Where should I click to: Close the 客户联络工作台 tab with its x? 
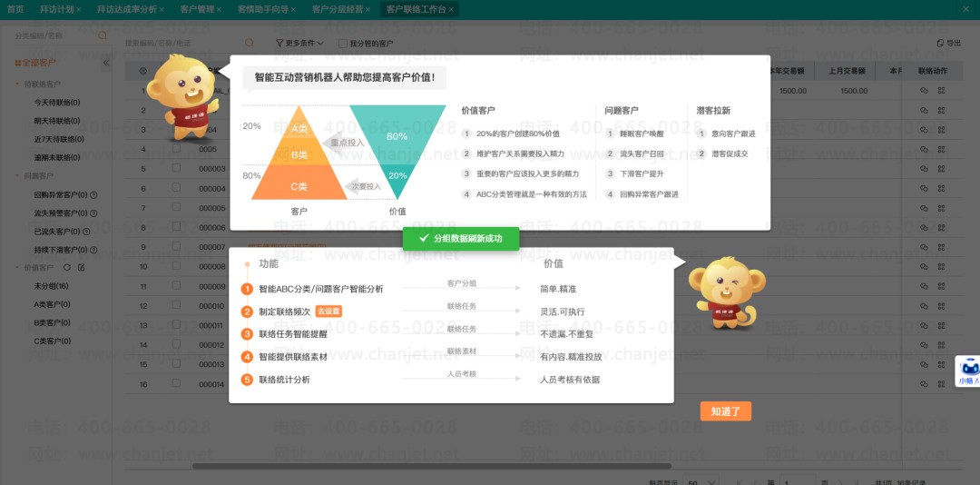coord(450,9)
